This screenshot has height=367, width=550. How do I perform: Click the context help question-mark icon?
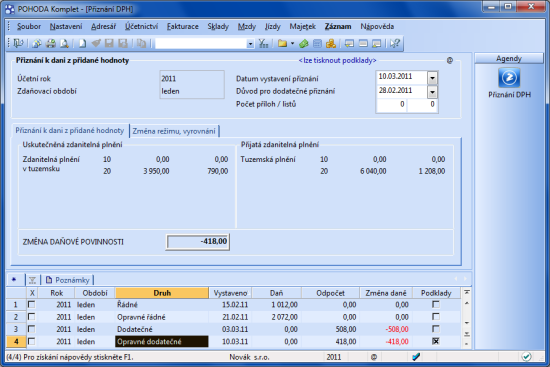point(395,44)
